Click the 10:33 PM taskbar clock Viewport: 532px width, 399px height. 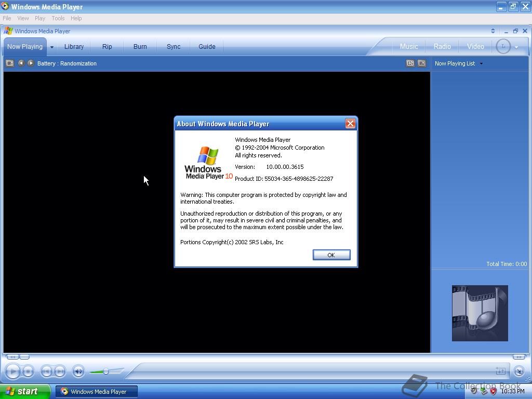pos(513,391)
